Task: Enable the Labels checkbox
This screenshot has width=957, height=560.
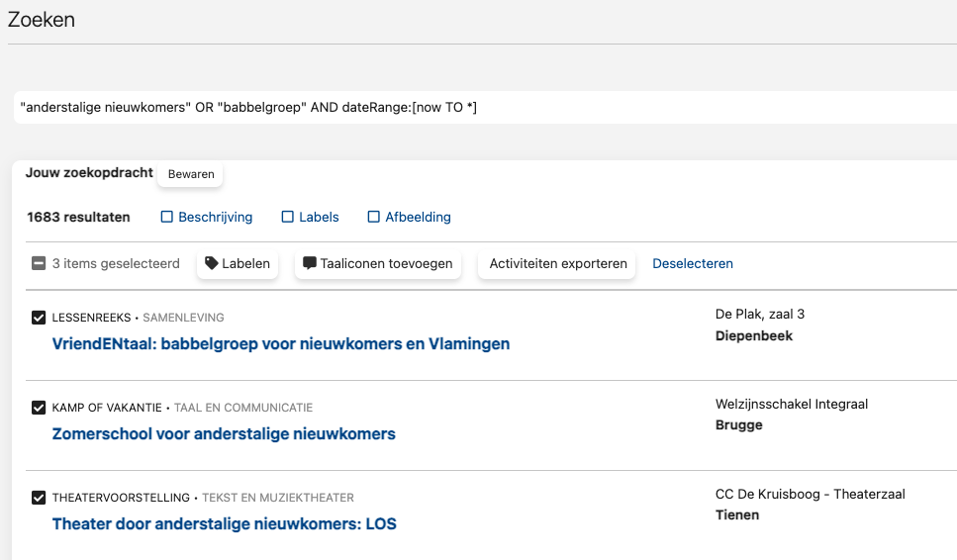Action: [x=287, y=217]
